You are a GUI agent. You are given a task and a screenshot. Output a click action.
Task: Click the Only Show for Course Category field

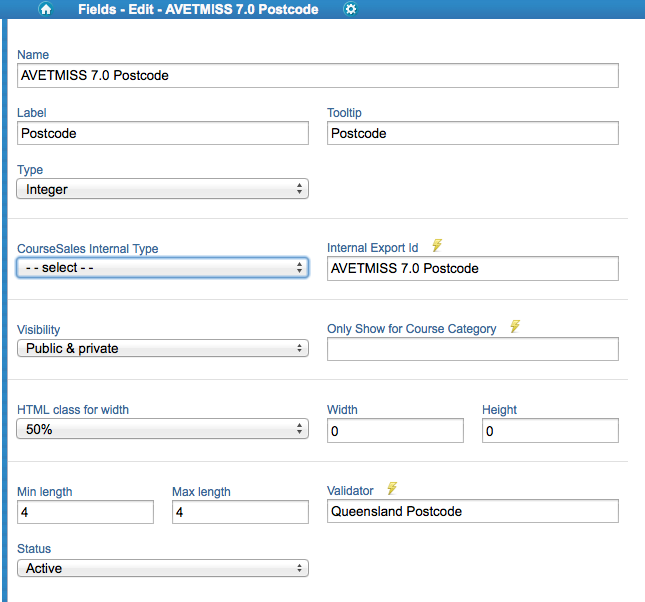pos(472,349)
